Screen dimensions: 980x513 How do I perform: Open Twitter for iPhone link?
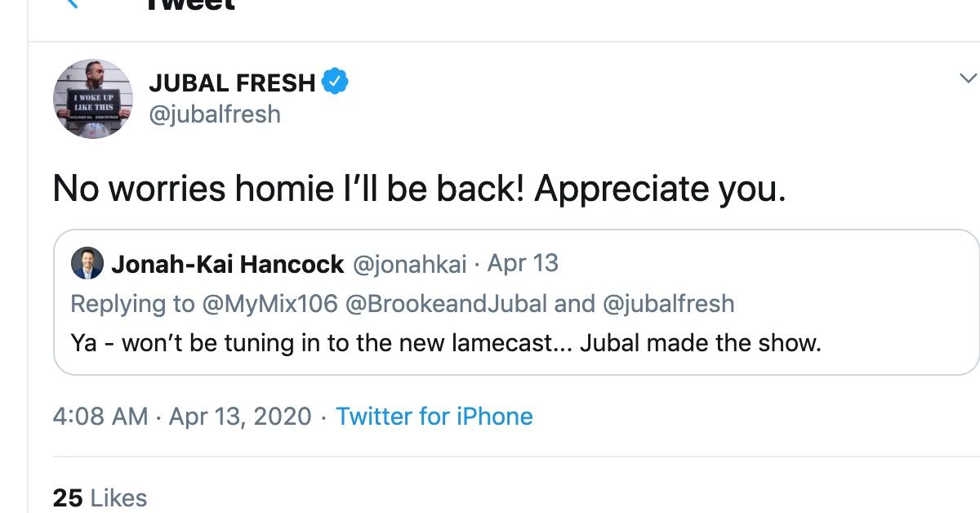[434, 416]
